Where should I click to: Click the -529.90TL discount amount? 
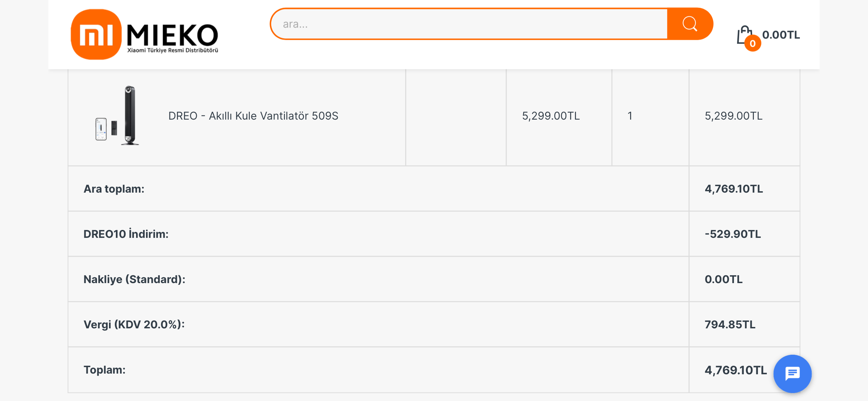click(733, 234)
